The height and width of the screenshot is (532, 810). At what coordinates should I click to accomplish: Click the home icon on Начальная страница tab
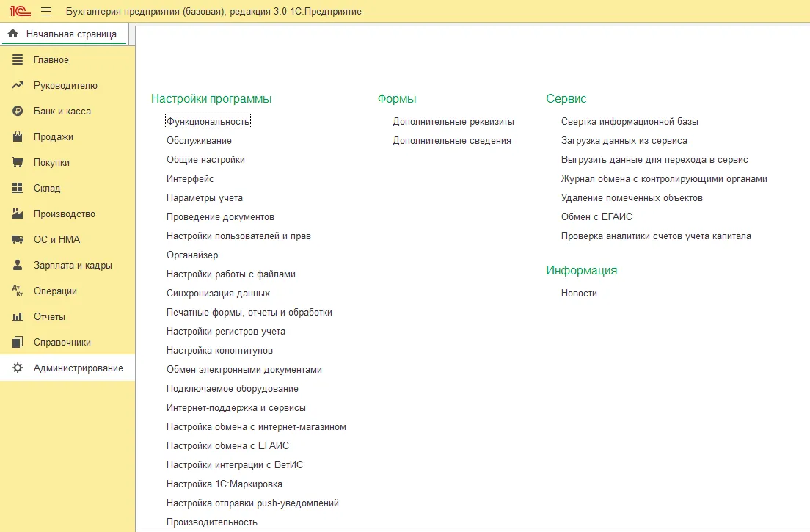pos(13,34)
